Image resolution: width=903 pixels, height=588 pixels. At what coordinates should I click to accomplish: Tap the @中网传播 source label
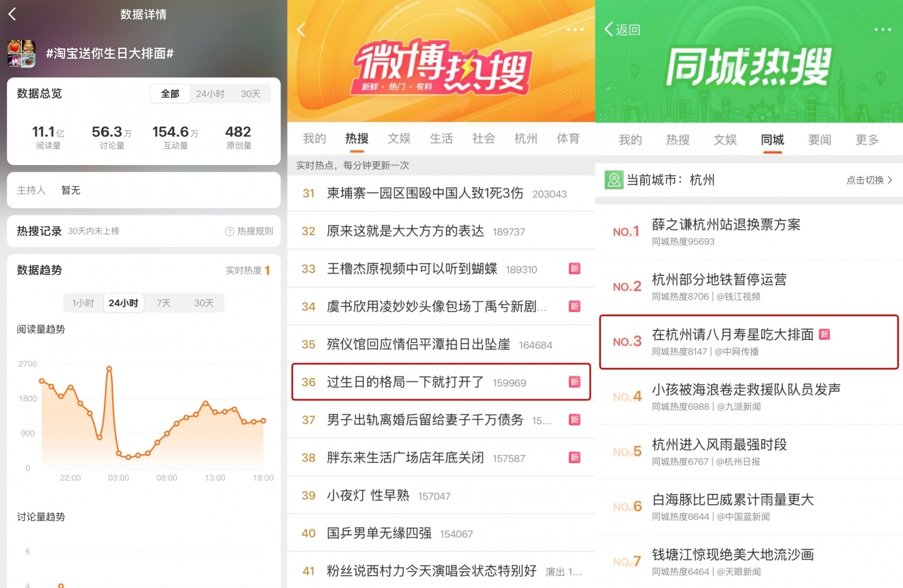pos(737,351)
